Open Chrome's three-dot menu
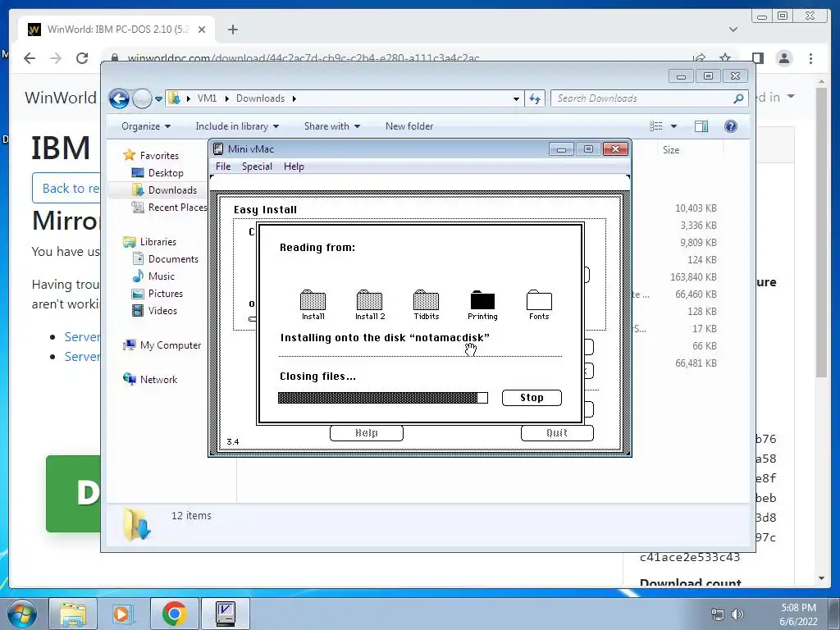 pyautogui.click(x=811, y=58)
